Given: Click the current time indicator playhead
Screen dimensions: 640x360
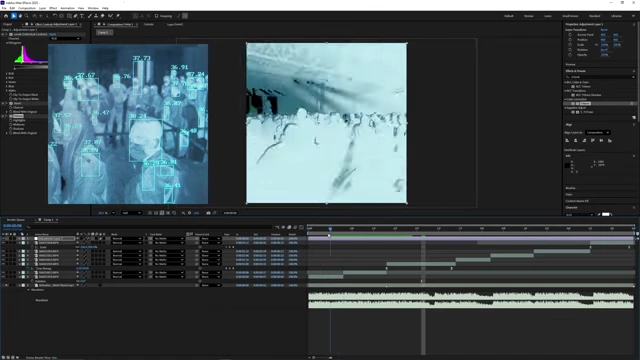Looking at the screenshot, I should [x=330, y=229].
